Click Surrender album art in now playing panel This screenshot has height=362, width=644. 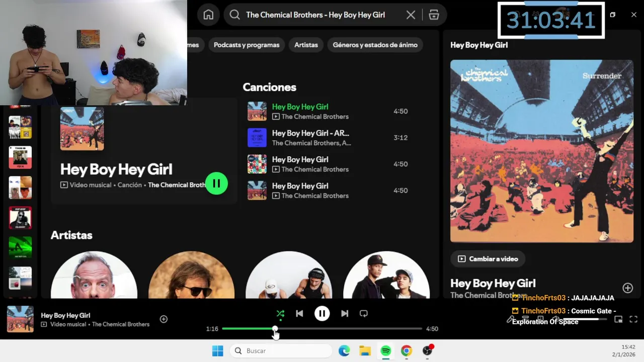pos(542,151)
